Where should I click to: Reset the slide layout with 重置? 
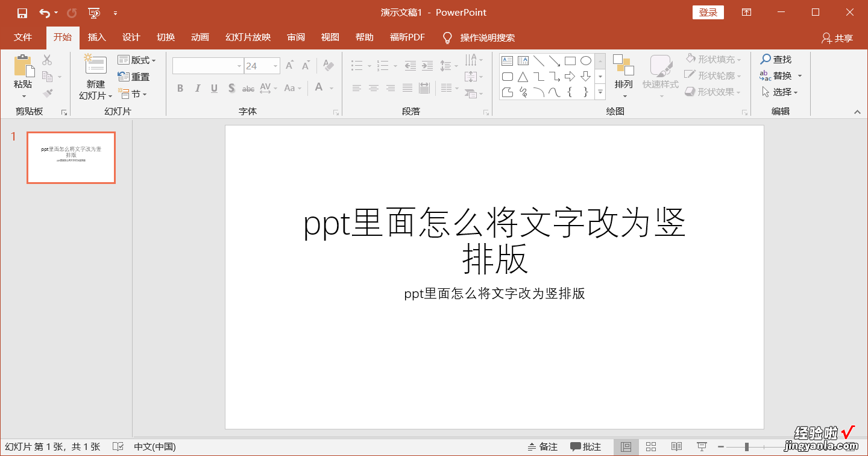134,77
